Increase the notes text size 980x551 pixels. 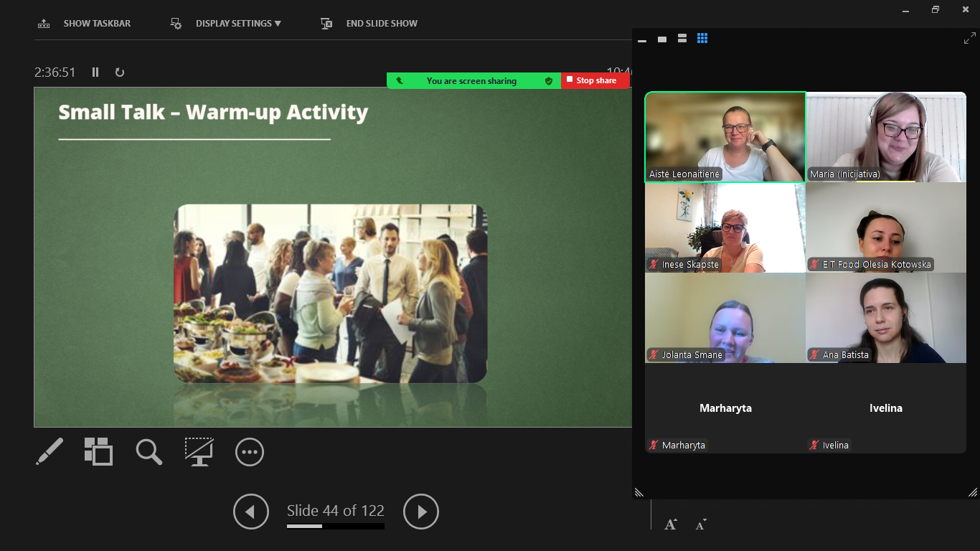(670, 524)
